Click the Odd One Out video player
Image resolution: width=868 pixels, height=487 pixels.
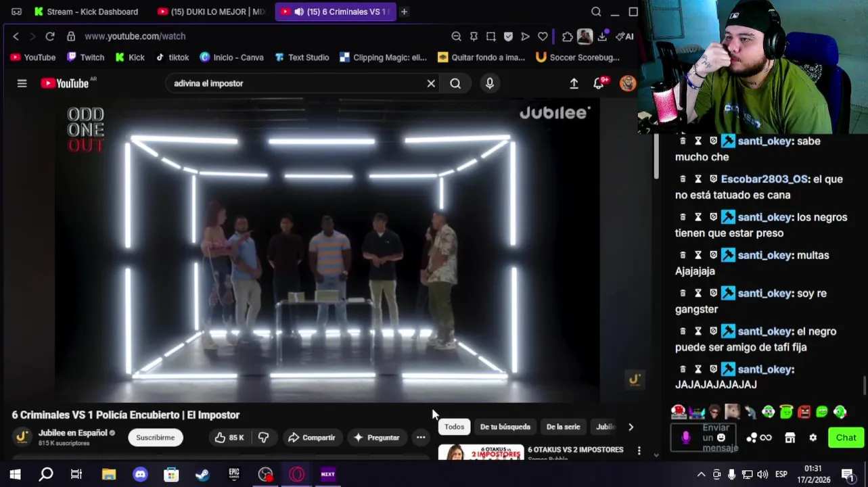327,250
